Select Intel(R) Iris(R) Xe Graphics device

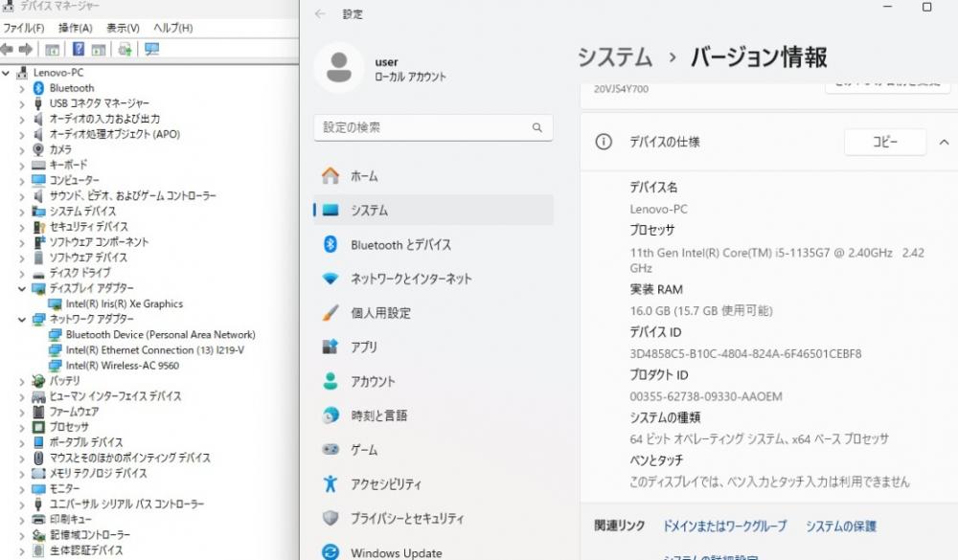click(124, 303)
